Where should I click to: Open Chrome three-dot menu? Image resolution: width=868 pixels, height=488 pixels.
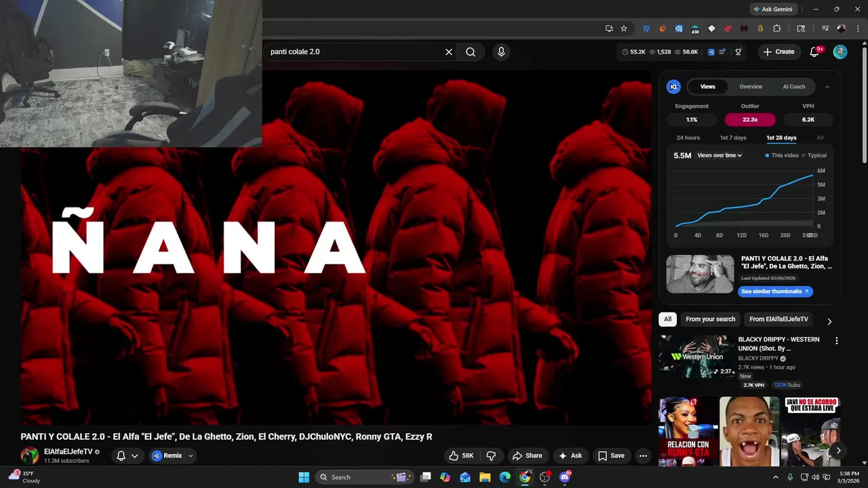point(857,28)
